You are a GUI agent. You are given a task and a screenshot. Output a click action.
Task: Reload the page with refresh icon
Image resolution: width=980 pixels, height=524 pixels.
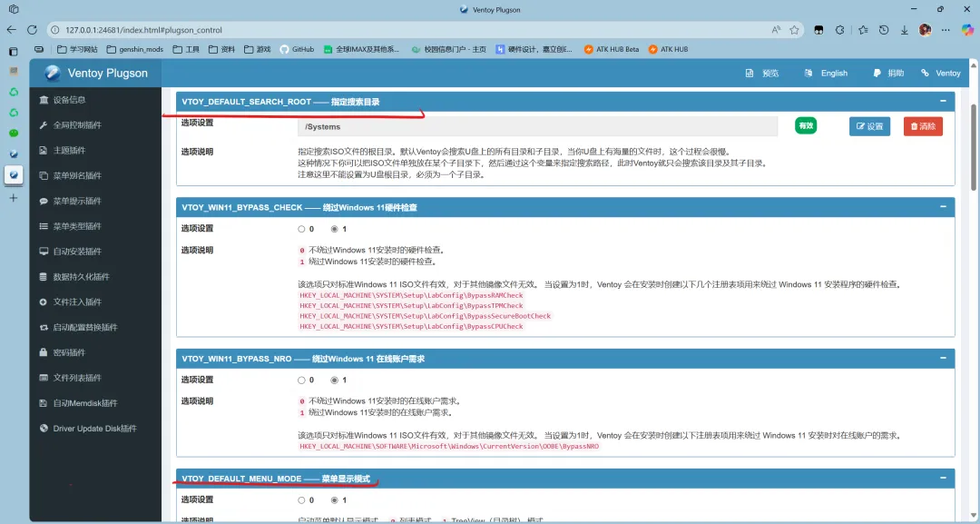pos(32,29)
